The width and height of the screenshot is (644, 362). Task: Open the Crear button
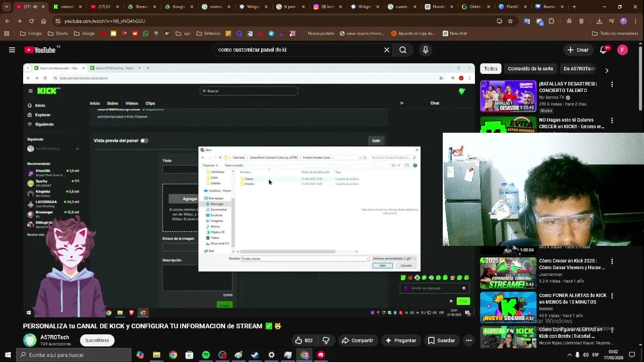tap(578, 50)
